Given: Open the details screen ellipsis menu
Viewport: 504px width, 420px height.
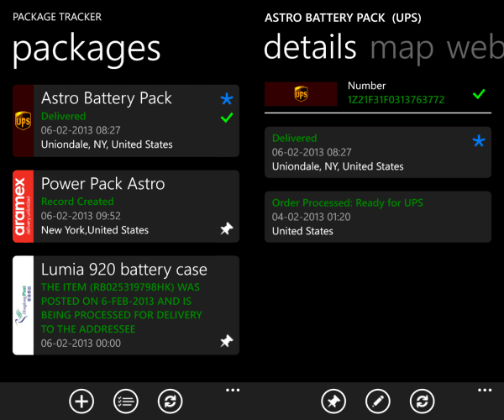Looking at the screenshot, I should click(485, 390).
